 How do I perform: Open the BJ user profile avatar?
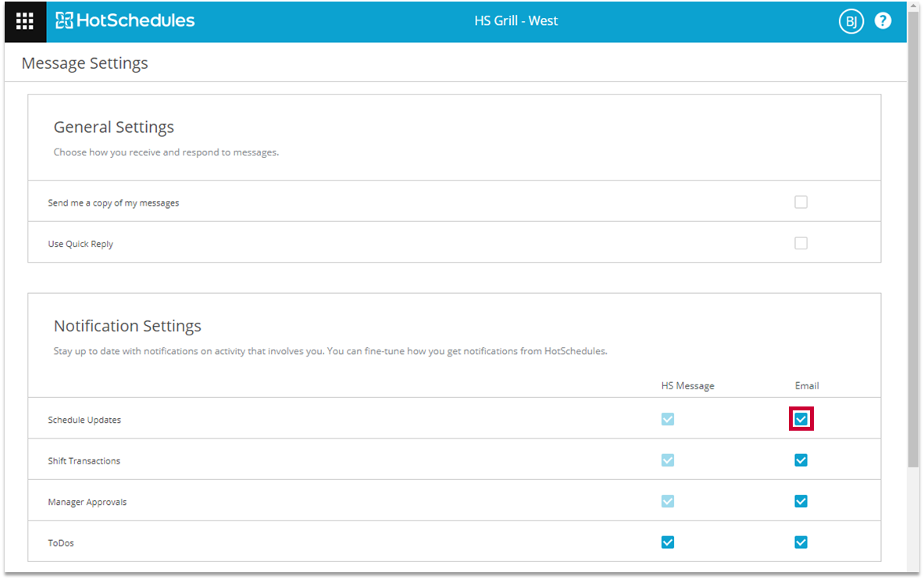pos(851,21)
